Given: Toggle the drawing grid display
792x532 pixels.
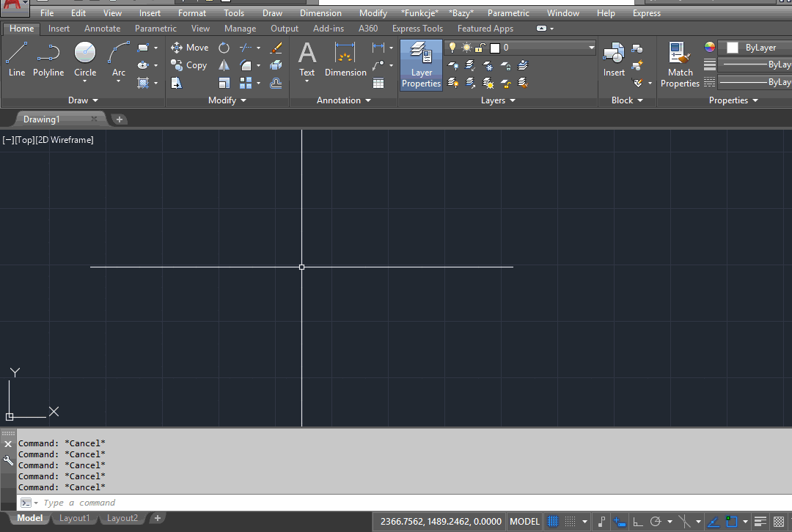Looking at the screenshot, I should [x=552, y=521].
